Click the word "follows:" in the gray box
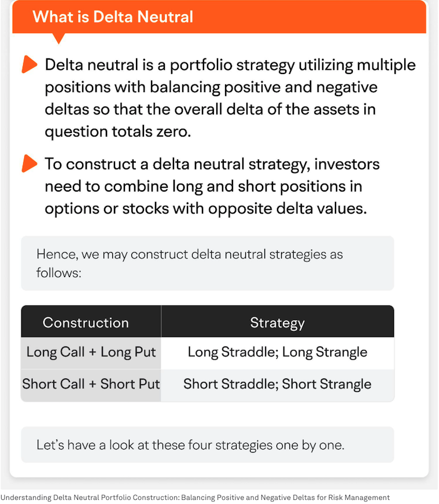439x504 pixels. click(59, 272)
